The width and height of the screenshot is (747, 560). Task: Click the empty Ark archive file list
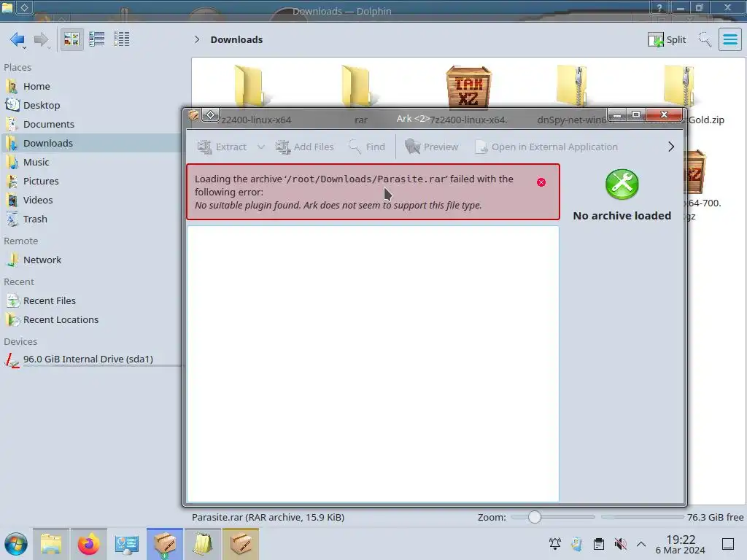click(x=373, y=364)
